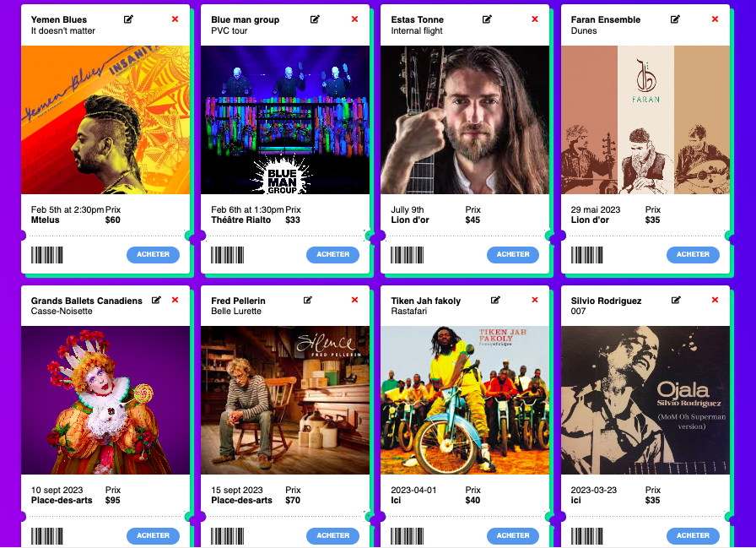Edit Grands Ballets Canadiens ticket
The height and width of the screenshot is (548, 756).
[156, 300]
